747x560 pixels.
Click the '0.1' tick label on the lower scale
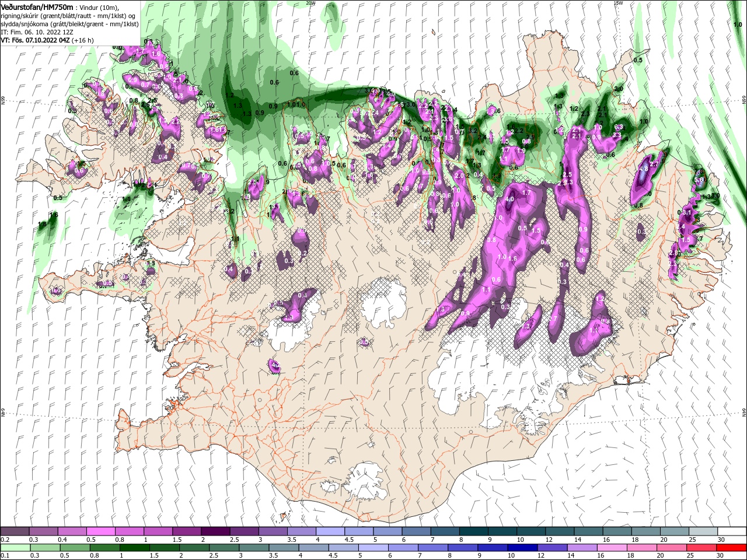tap(5, 555)
